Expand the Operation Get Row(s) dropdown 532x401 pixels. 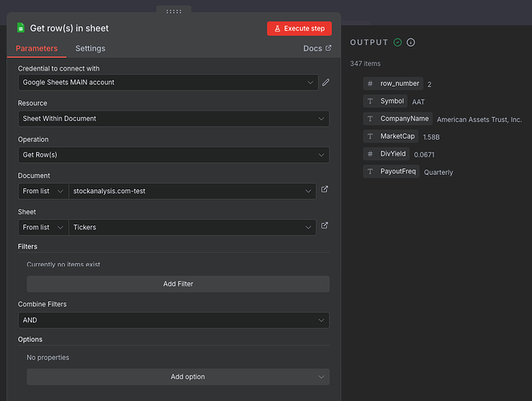[x=173, y=155]
